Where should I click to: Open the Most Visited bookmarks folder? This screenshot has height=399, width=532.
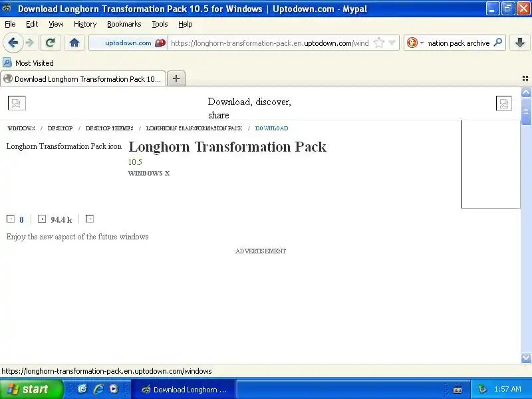tap(28, 63)
